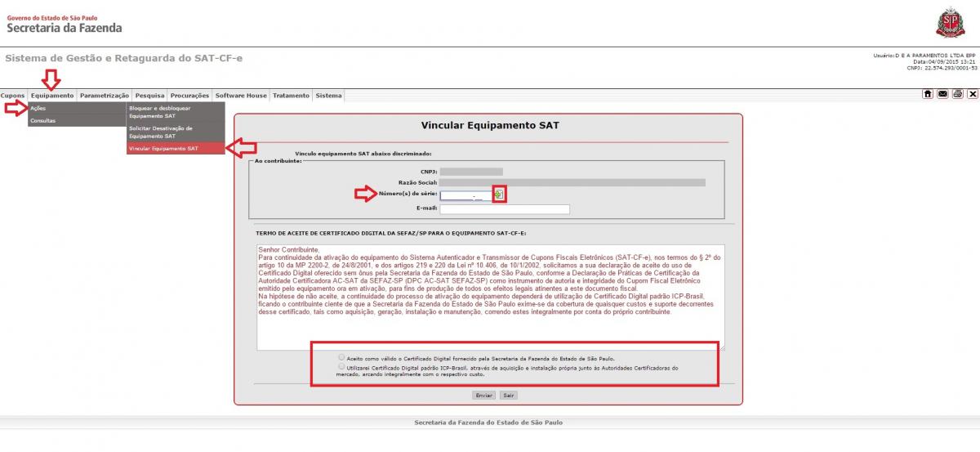Click the Secretaria da Fazenda header logo
The width and height of the screenshot is (980, 452).
click(x=65, y=23)
